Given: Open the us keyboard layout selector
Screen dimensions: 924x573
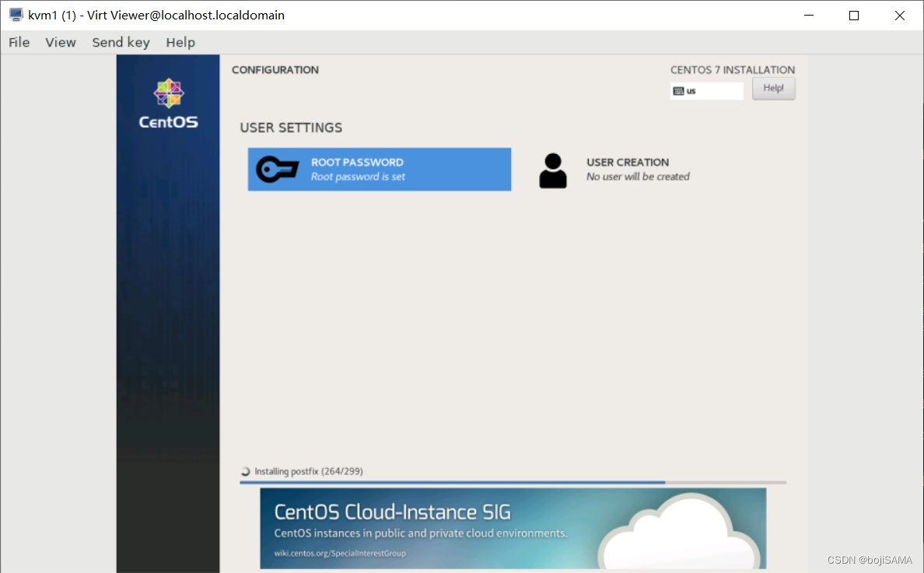Looking at the screenshot, I should [706, 91].
